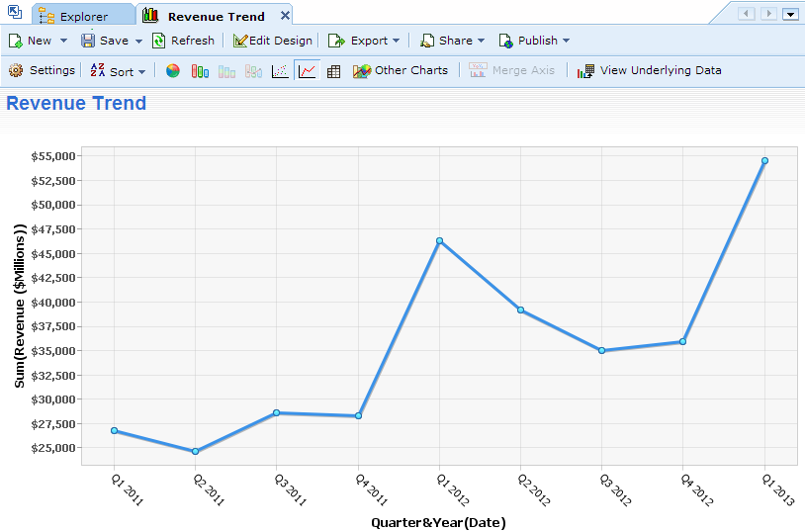Open the Share dropdown menu
The height and width of the screenshot is (532, 805).
click(x=481, y=41)
